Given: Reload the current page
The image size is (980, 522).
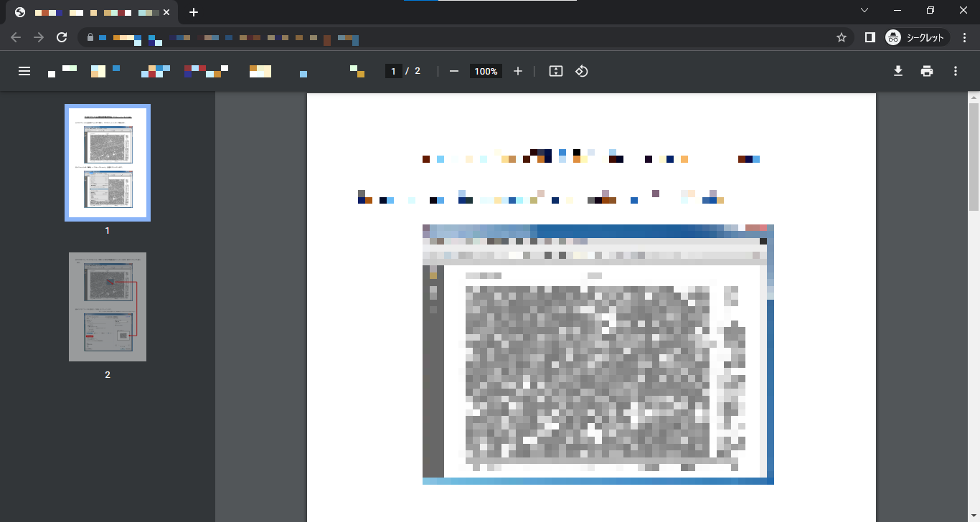Looking at the screenshot, I should pyautogui.click(x=62, y=37).
